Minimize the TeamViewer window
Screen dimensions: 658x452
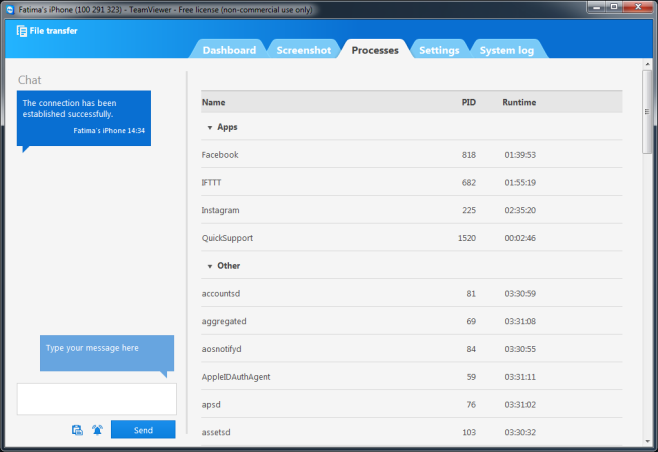596,7
